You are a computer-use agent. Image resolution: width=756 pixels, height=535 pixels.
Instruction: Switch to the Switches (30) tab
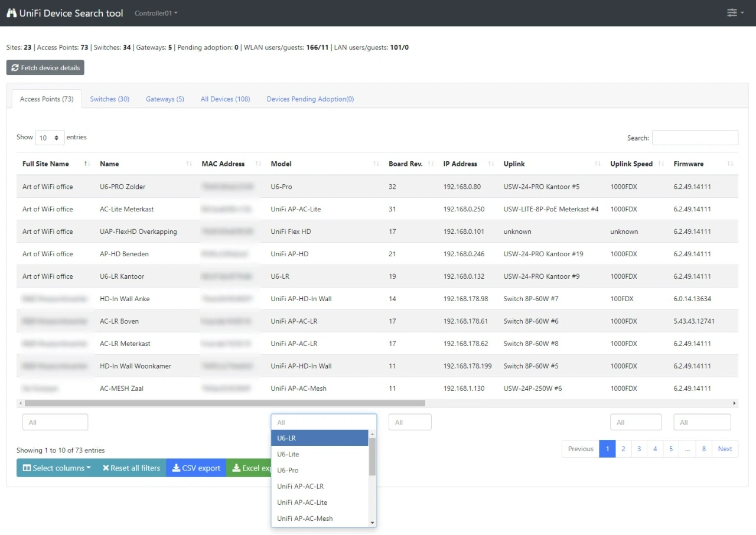(109, 99)
